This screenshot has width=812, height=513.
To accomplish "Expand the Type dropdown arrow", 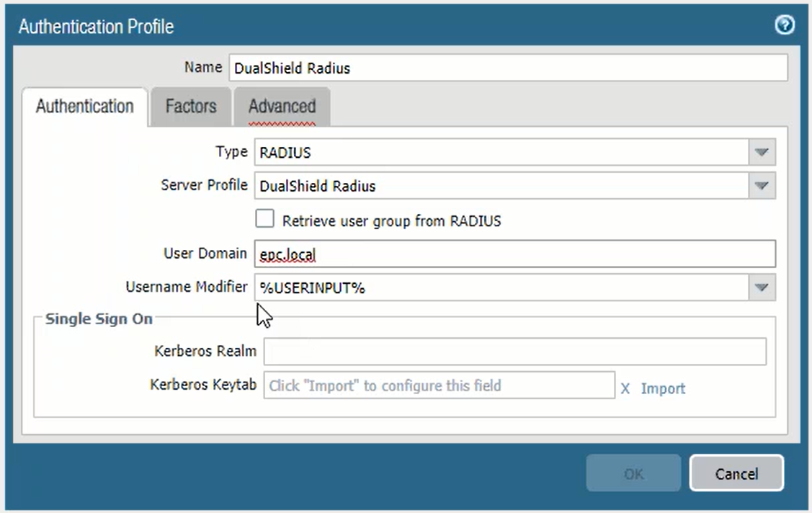I will coord(762,153).
